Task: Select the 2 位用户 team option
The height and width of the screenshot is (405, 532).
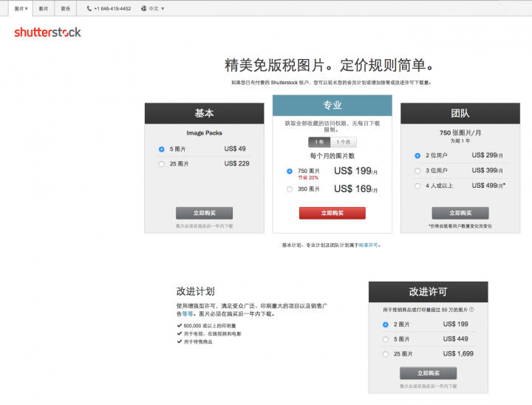Action: click(x=417, y=155)
